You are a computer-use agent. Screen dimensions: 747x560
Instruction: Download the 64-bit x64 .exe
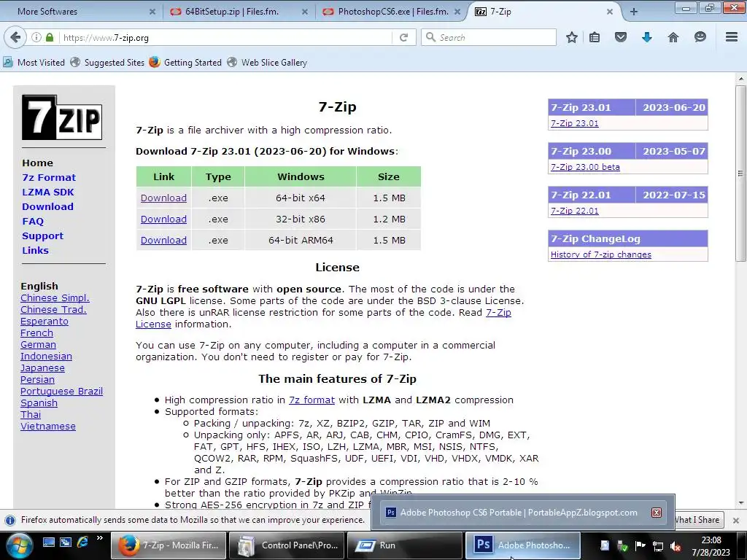tap(163, 198)
